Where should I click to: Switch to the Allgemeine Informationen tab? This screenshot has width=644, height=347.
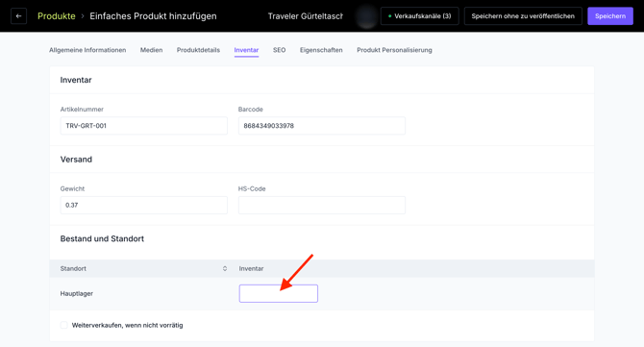click(x=87, y=50)
